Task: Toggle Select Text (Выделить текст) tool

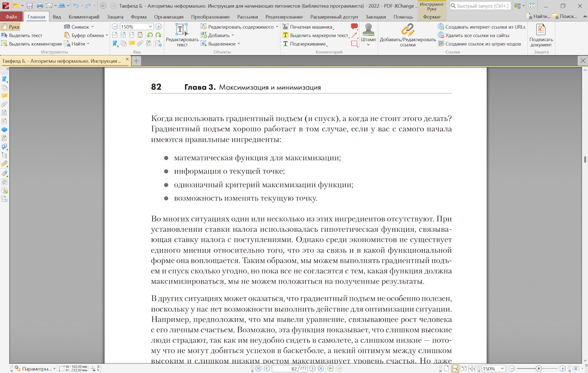Action: [x=22, y=35]
